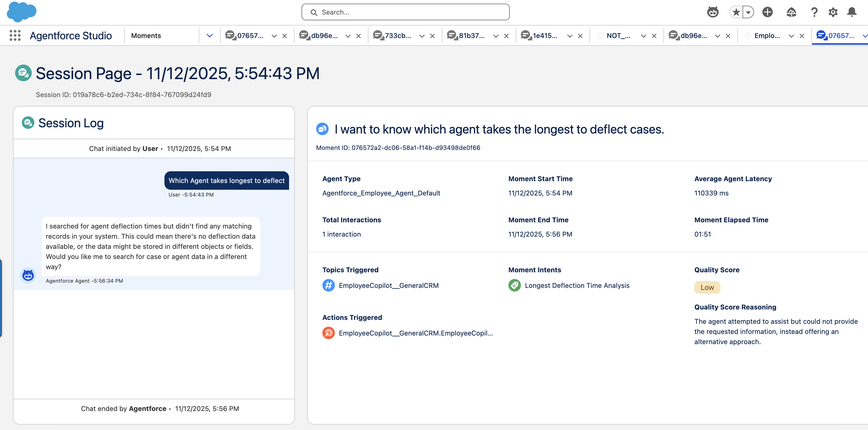Viewport: 868px width, 430px height.
Task: Click the moment chat icon beside the title
Action: coord(322,129)
